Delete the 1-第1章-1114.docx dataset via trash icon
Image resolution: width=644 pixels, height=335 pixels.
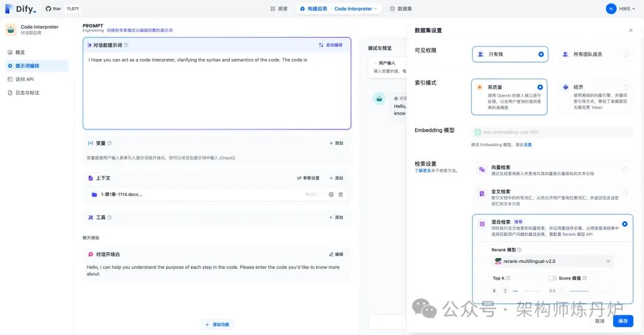340,194
